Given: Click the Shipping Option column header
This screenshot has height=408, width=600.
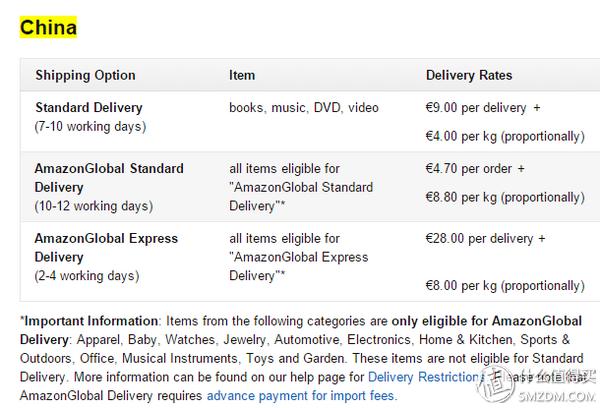Looking at the screenshot, I should click(85, 75).
